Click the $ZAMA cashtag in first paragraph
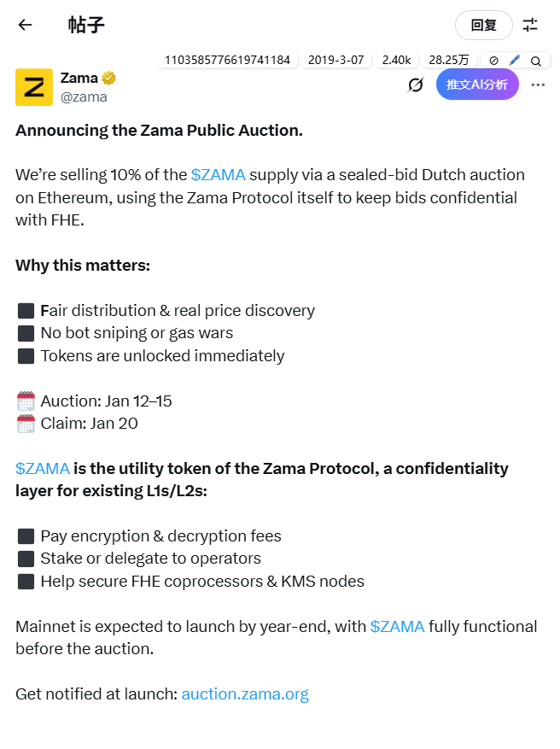 [x=218, y=175]
